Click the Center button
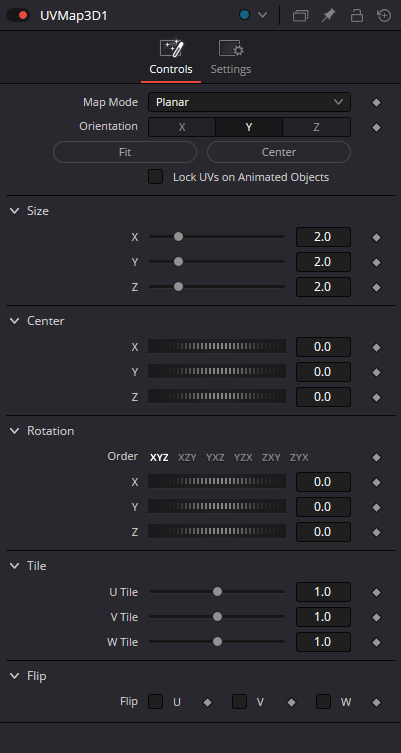Viewport: 401px width, 753px height. (x=279, y=152)
